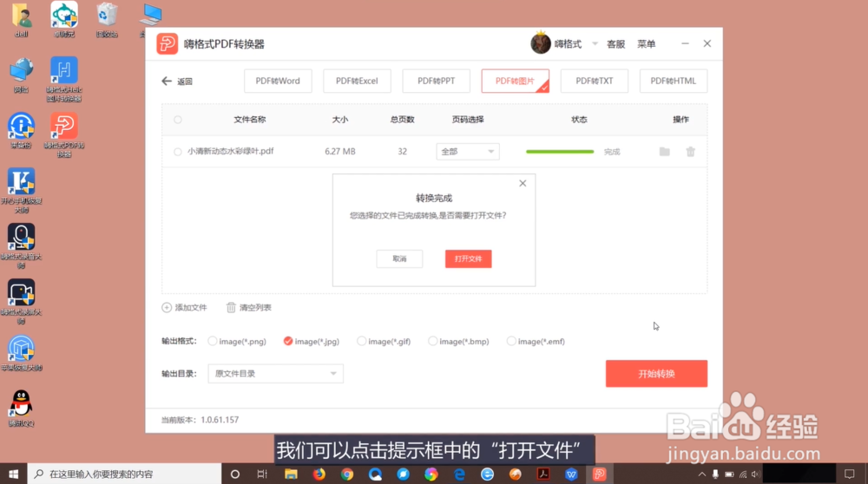This screenshot has width=868, height=484.
Task: Click the green conversion progress bar
Action: 560,152
